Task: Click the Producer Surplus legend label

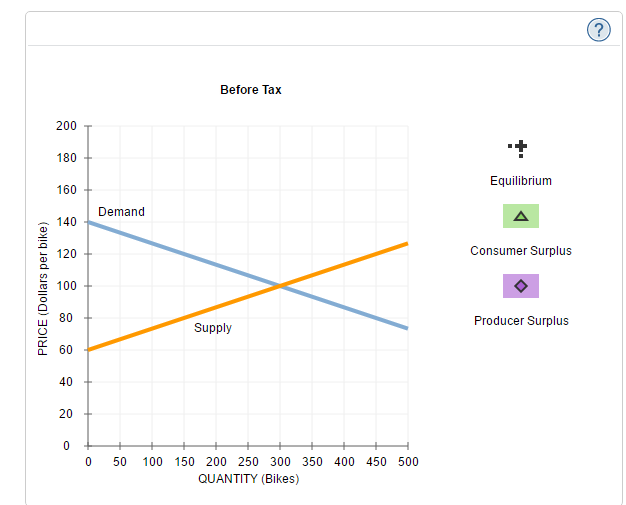Action: [x=521, y=321]
